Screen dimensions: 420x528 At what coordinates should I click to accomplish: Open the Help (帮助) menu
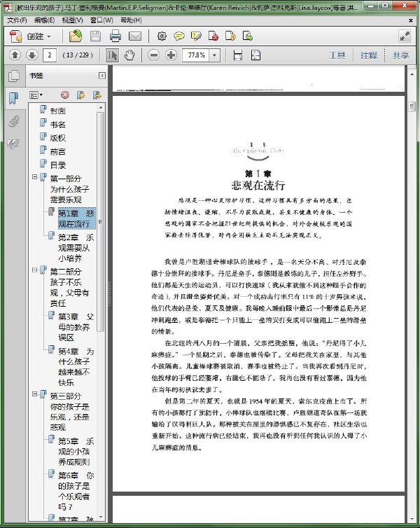132,20
